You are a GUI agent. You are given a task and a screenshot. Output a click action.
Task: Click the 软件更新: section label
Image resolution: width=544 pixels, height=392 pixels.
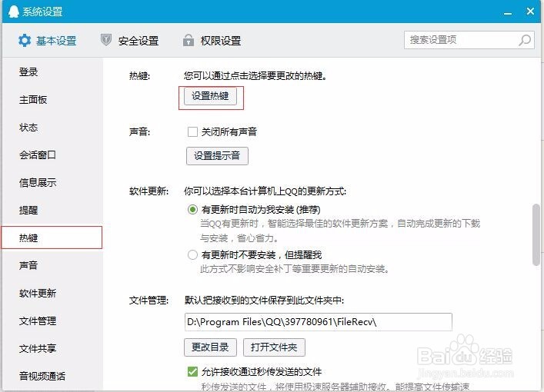coord(149,191)
